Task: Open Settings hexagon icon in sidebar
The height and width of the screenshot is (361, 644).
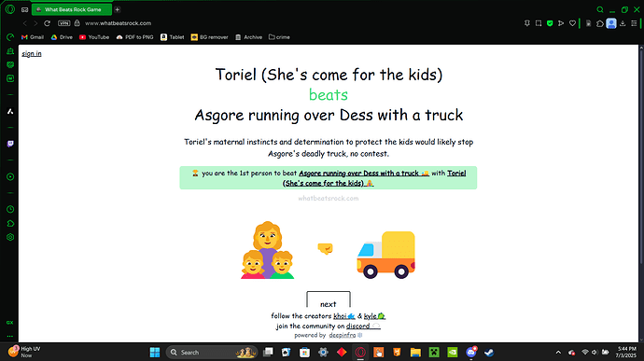Action: tap(10, 237)
